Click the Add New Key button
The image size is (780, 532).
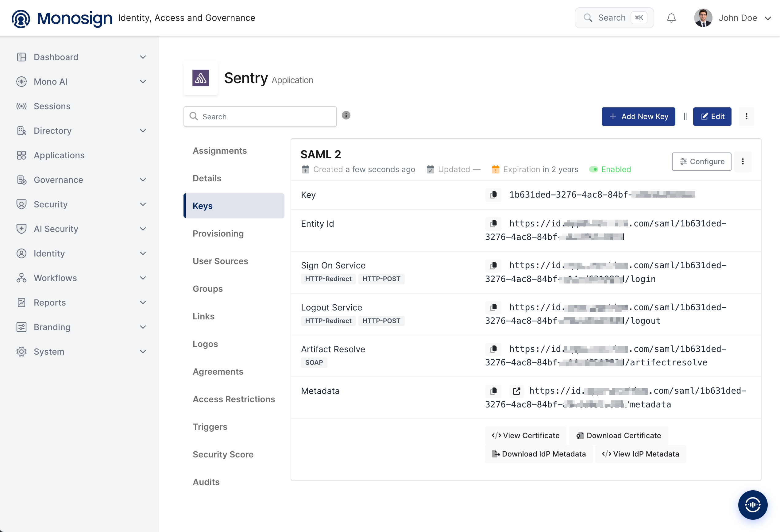click(638, 117)
